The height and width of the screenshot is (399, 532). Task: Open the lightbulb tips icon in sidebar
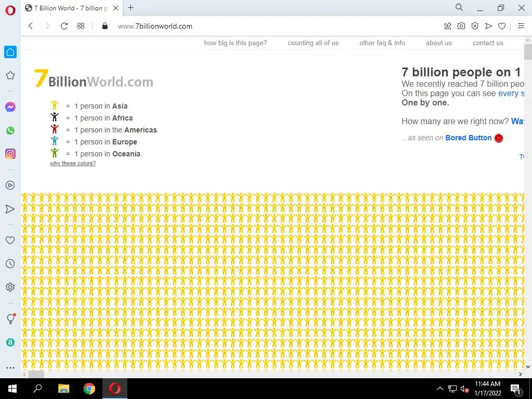pos(10,318)
